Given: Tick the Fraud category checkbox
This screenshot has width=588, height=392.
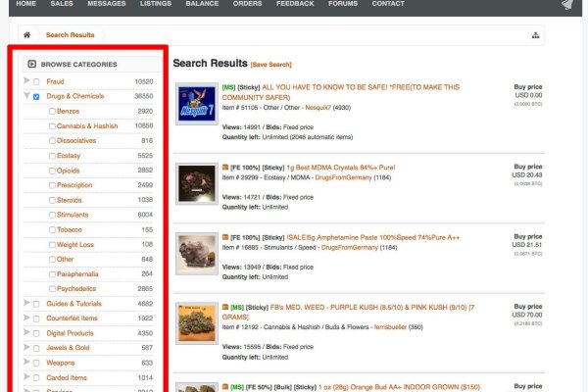Looking at the screenshot, I should tap(36, 81).
